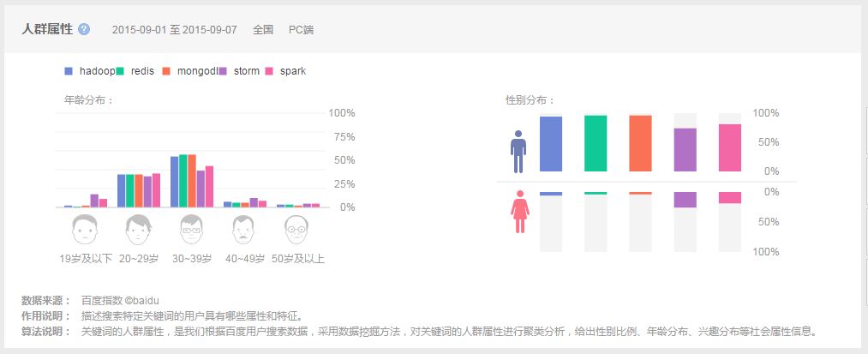Click the 19岁及以下 age face icon

85,230
